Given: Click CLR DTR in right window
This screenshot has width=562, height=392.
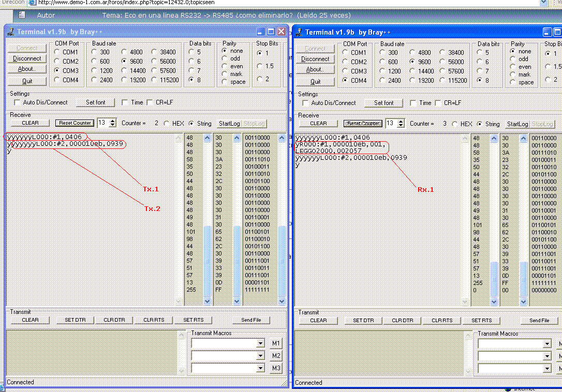Looking at the screenshot, I should click(403, 321).
